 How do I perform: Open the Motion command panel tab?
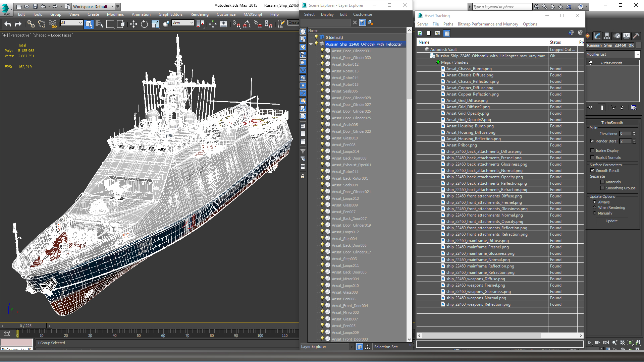pyautogui.click(x=617, y=36)
